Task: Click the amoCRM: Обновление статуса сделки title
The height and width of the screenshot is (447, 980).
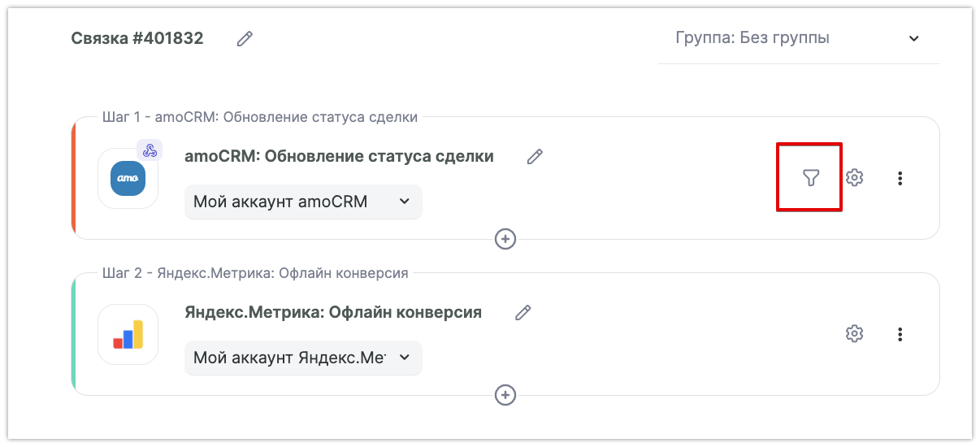Action: 339,156
